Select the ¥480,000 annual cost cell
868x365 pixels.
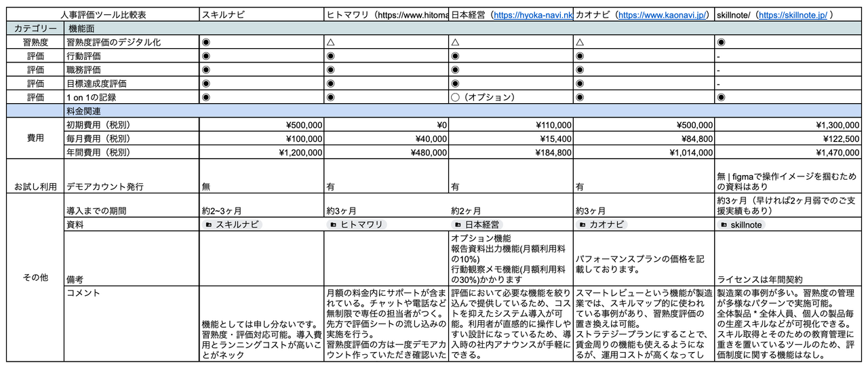click(387, 153)
